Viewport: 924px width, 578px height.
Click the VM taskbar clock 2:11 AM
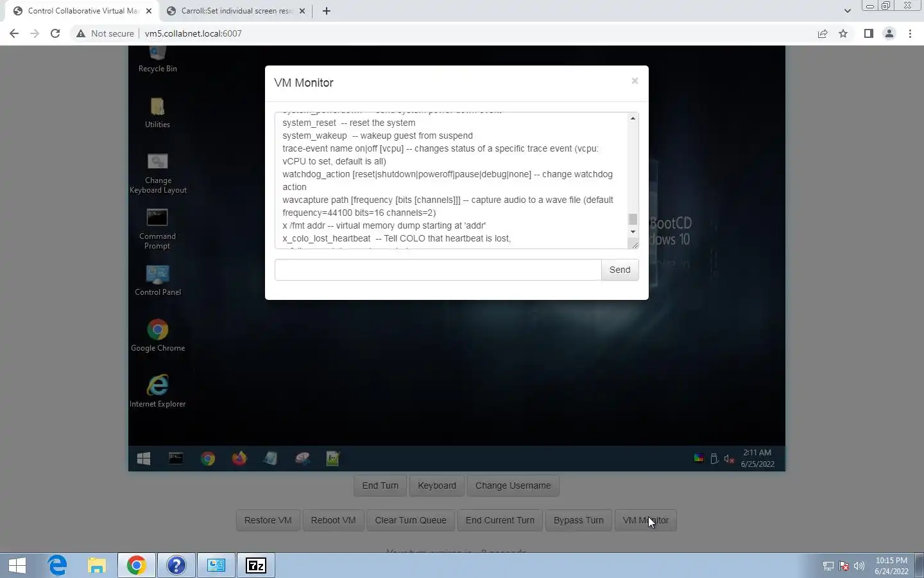[757, 459]
